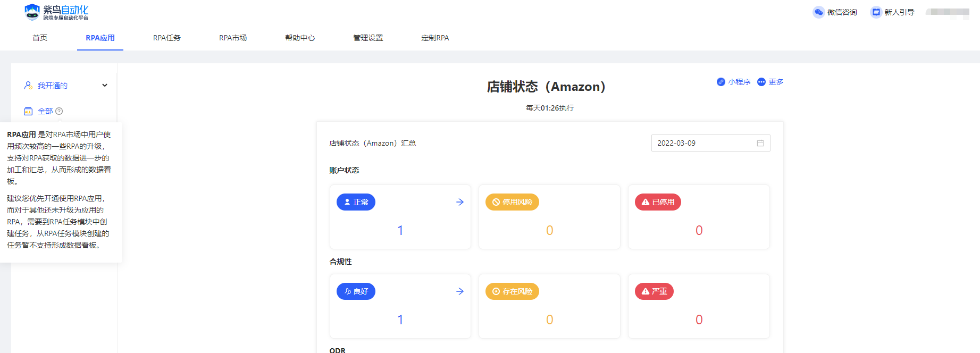Open the RPA市场 tab
The width and height of the screenshot is (980, 353).
[233, 38]
